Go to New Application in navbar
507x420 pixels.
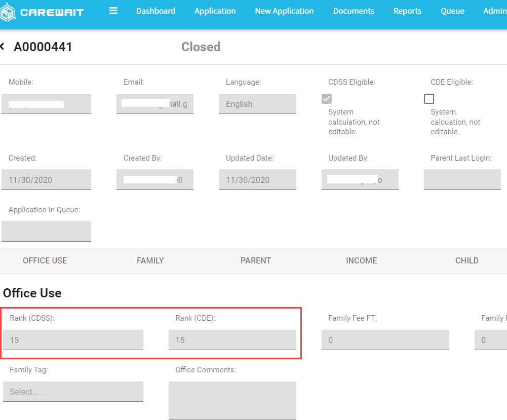click(284, 11)
